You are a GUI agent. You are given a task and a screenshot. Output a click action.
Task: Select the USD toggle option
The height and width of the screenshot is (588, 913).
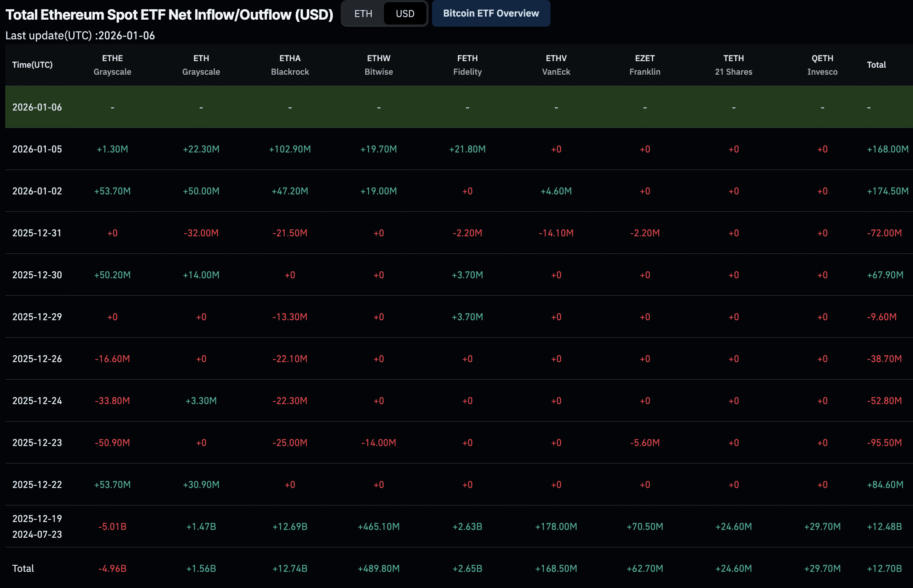(x=405, y=14)
